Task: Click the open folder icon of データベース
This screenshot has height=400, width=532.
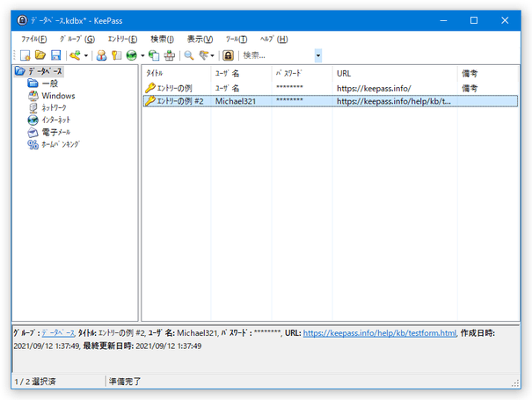Action: click(20, 71)
